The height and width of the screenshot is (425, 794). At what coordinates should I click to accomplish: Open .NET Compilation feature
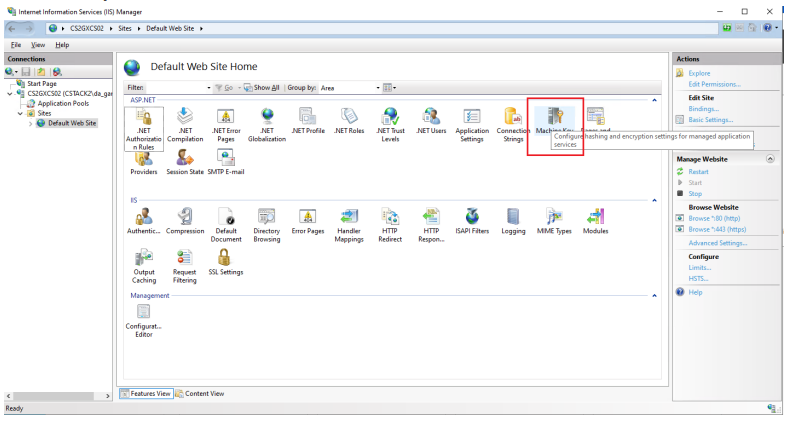(x=185, y=125)
